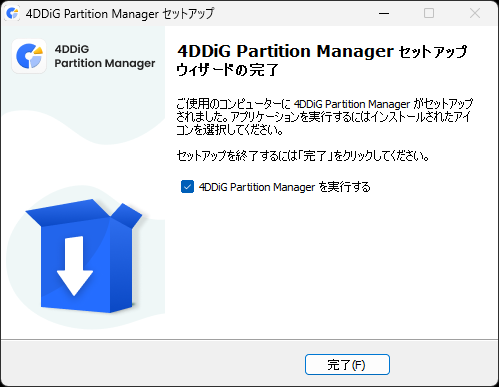Click the '4DDiG Partition Manager を実行する' label

(284, 187)
